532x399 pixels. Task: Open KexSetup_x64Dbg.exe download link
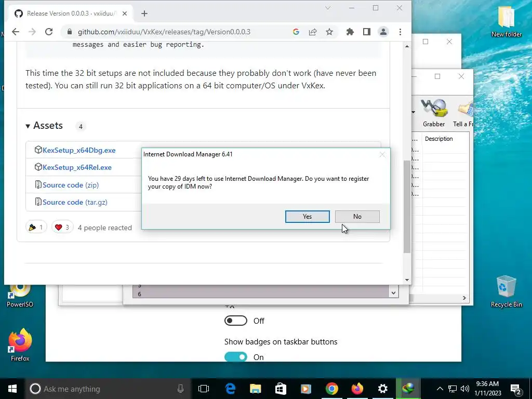[x=79, y=150]
